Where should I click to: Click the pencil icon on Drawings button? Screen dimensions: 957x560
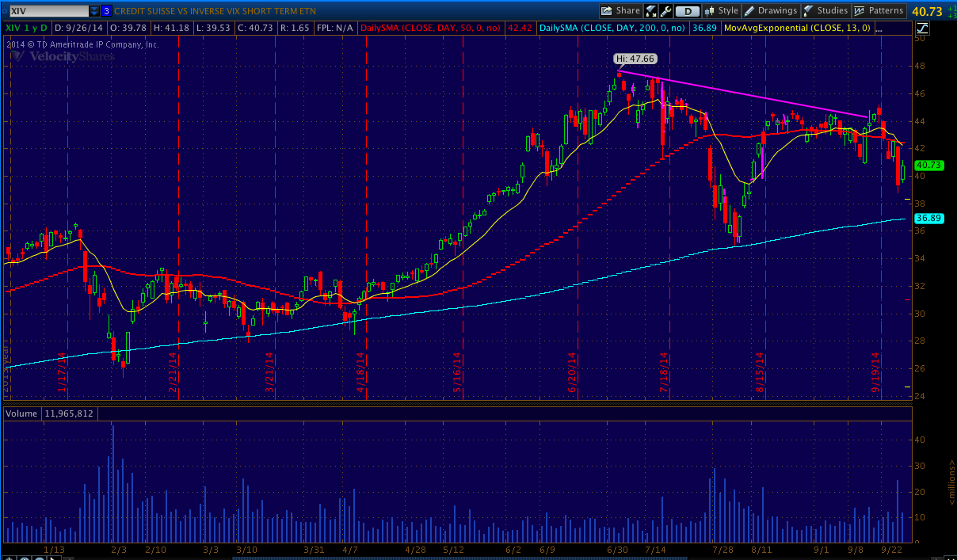(749, 11)
